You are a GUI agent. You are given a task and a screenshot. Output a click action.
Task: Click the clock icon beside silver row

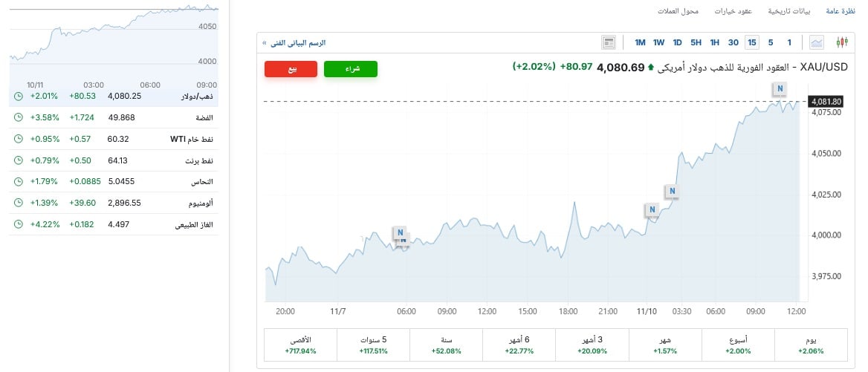(x=19, y=117)
